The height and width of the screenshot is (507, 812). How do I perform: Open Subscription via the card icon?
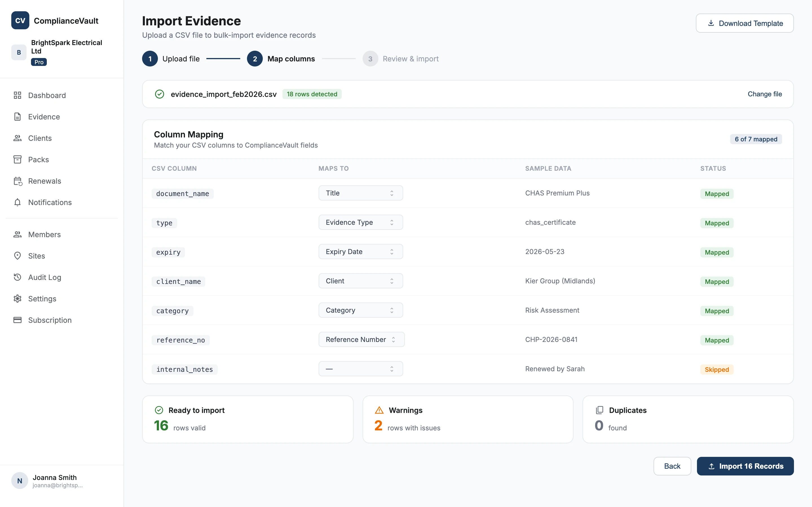(x=18, y=320)
